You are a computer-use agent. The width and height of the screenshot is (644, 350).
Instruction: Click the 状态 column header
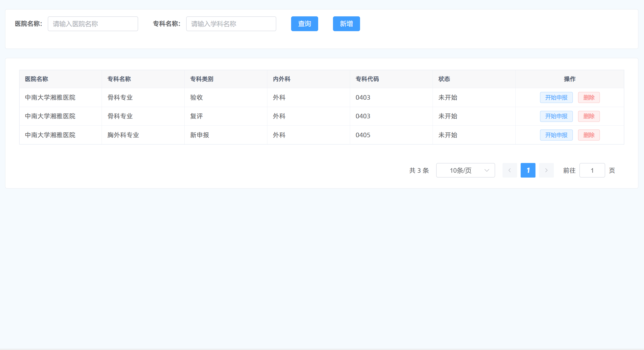(x=444, y=79)
